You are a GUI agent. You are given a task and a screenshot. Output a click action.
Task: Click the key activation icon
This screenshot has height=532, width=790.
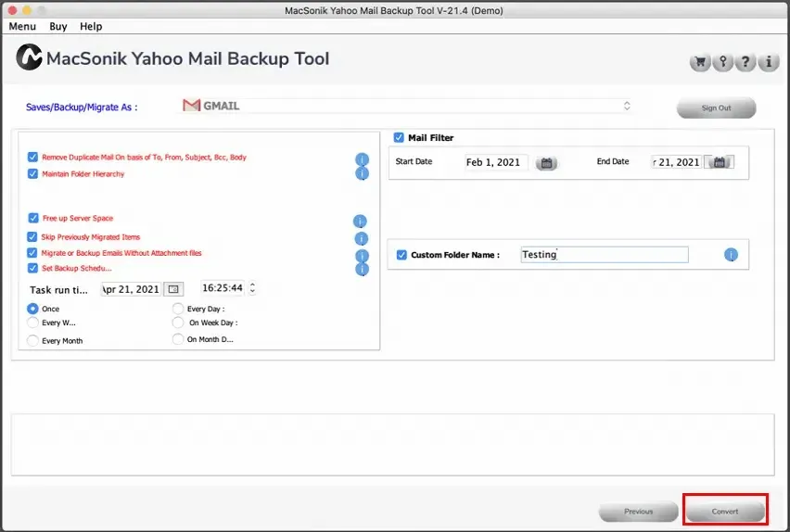(723, 62)
